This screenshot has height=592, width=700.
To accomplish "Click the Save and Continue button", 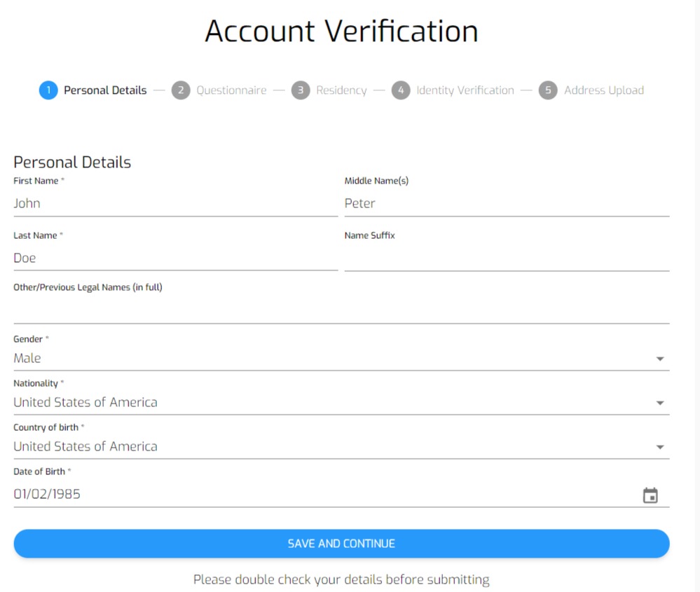I will [341, 544].
